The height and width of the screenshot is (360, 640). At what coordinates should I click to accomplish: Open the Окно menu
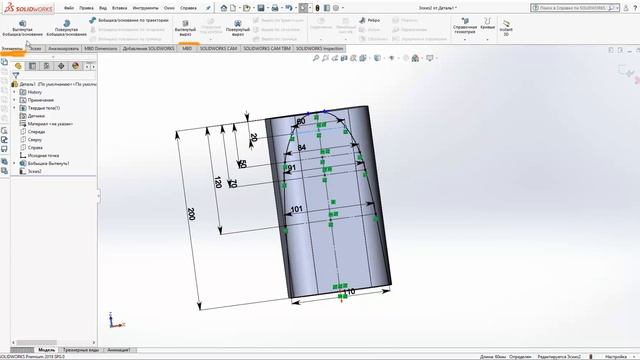pos(169,8)
